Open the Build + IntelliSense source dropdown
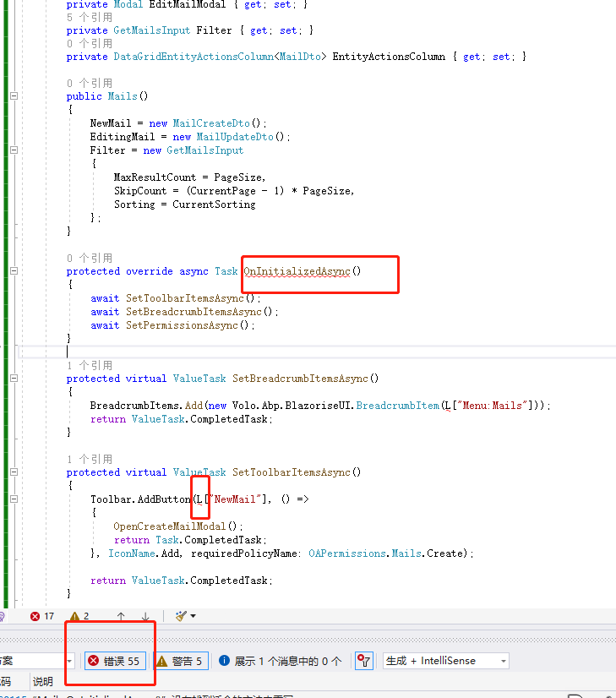The image size is (616, 698). pos(446,661)
